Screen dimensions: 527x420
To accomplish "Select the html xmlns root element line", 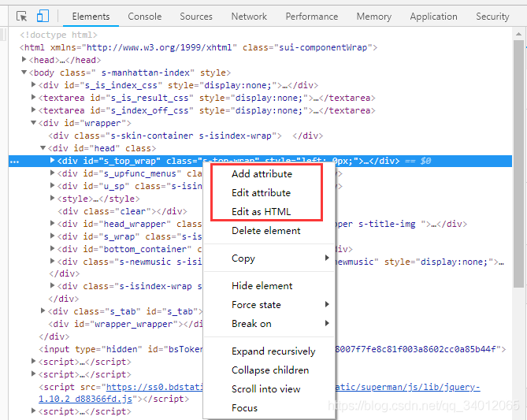I will [199, 47].
